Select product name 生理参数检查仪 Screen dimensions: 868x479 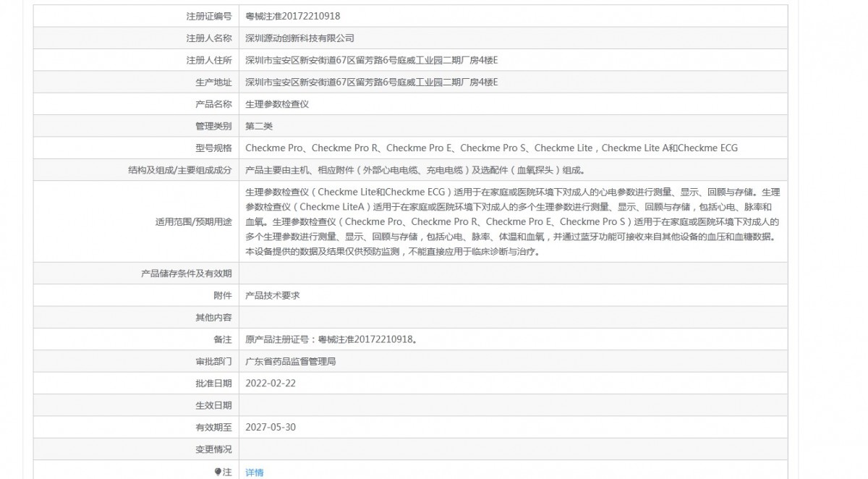[x=277, y=104]
